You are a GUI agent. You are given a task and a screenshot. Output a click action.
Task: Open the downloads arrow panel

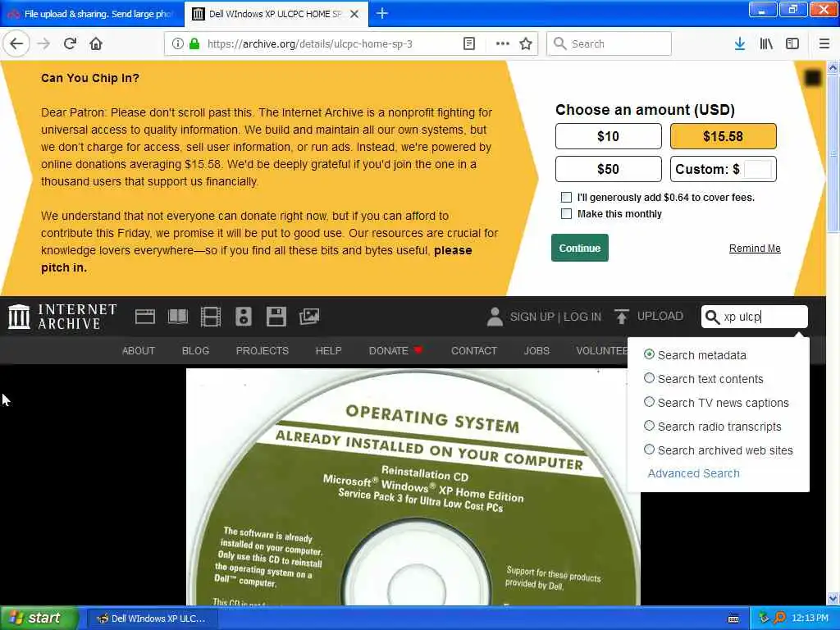click(739, 43)
